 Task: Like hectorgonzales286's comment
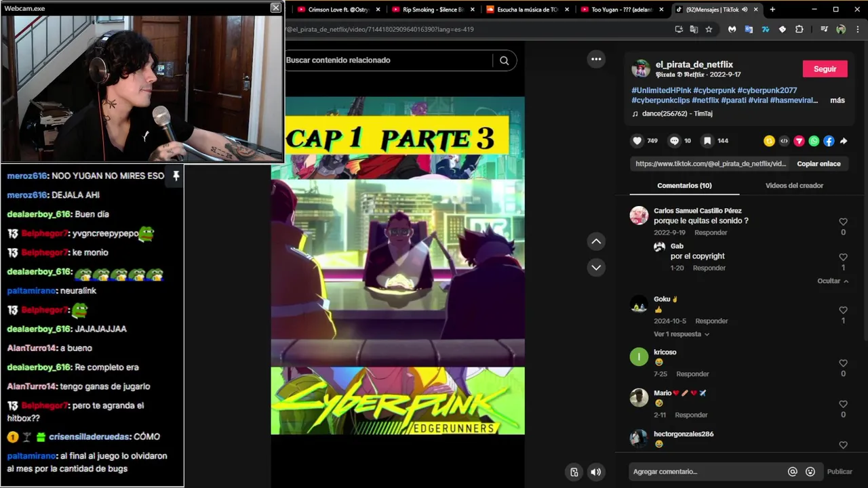pos(843,445)
